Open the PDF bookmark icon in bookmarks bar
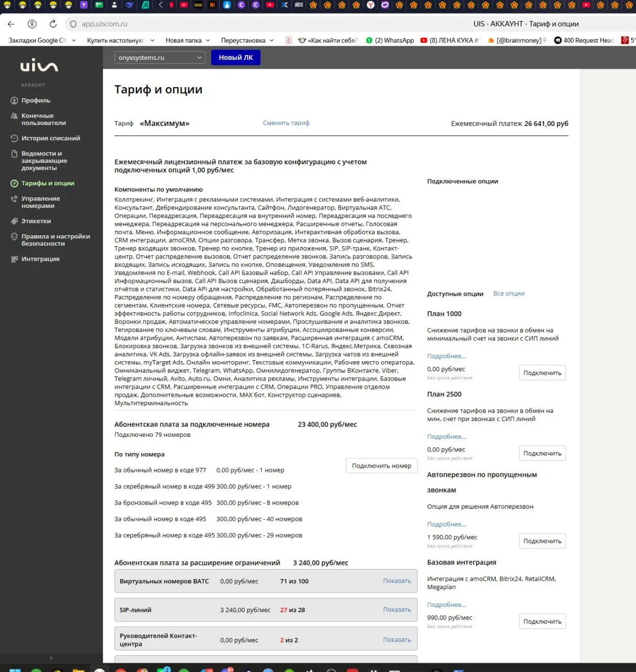Viewport: 636px width, 672px height. [x=288, y=40]
